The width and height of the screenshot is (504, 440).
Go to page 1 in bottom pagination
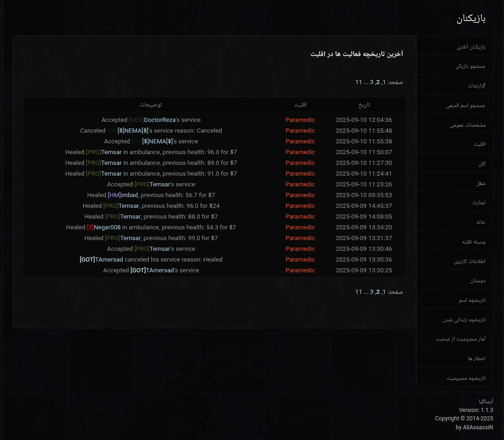click(x=384, y=292)
